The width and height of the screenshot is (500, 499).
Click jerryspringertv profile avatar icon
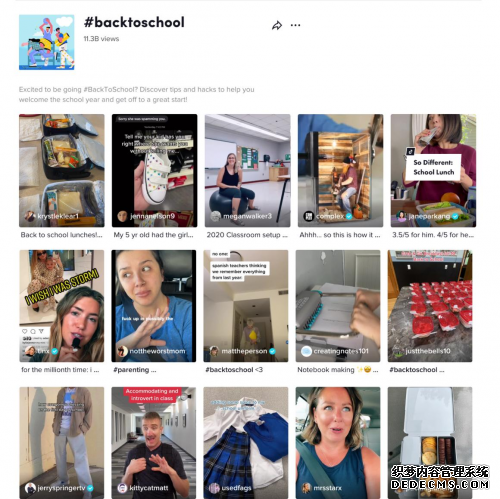(30, 488)
